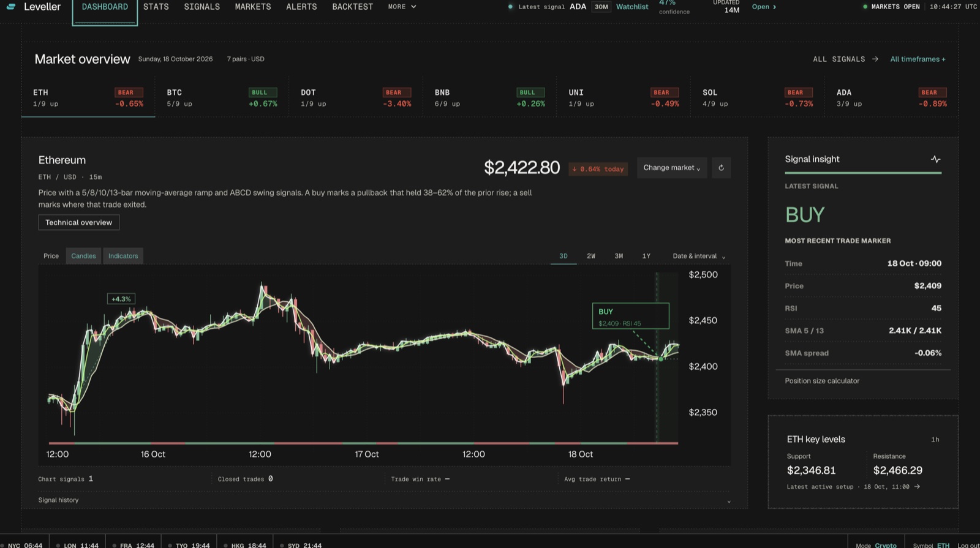
Task: Click the Log out link
Action: pos(968,545)
